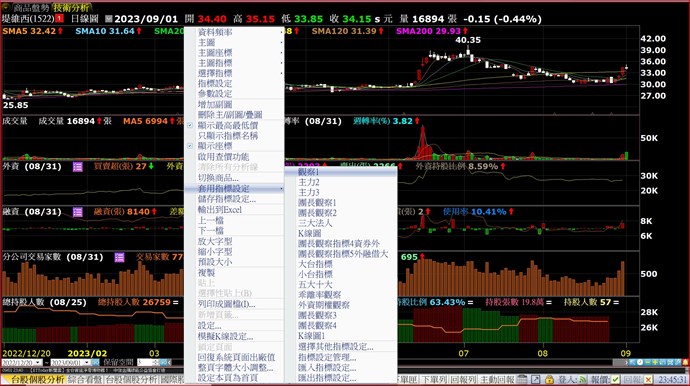Expand the 資料頻率 submenu
The image size is (690, 386).
(235, 32)
